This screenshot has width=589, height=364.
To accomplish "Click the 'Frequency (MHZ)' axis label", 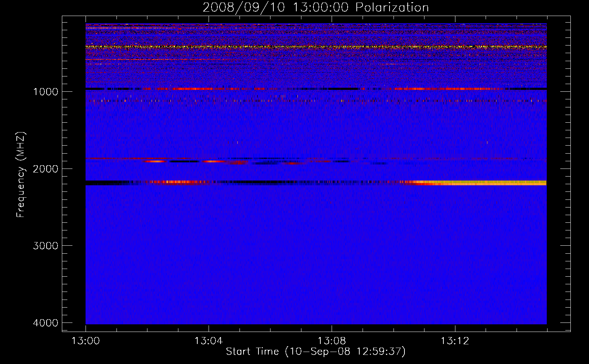I will pos(21,175).
